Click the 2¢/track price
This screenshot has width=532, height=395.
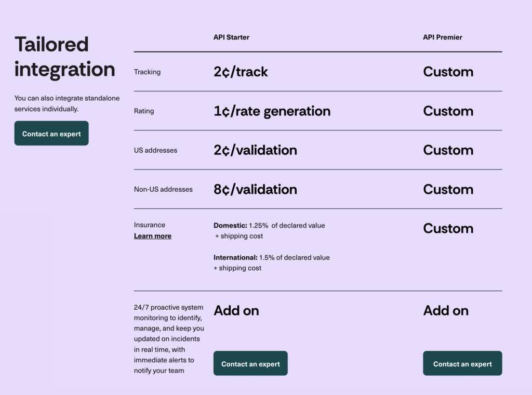coord(241,72)
